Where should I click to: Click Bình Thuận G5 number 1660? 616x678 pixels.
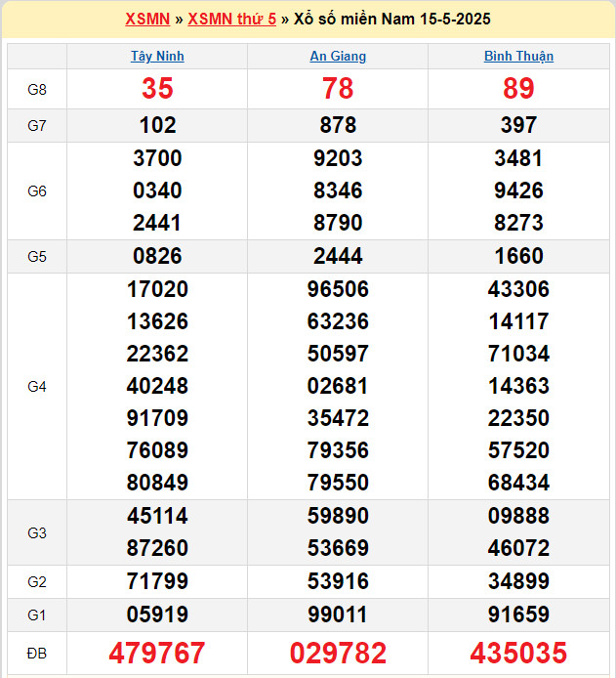point(518,256)
